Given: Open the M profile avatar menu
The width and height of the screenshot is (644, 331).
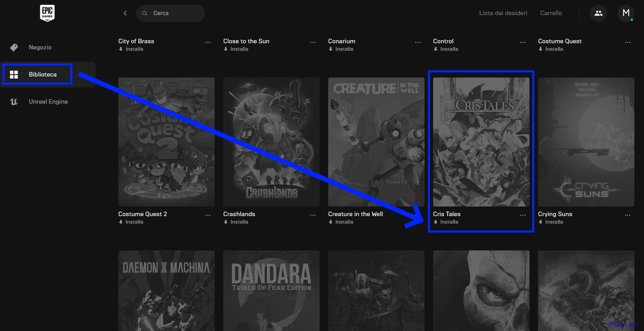Looking at the screenshot, I should point(626,13).
